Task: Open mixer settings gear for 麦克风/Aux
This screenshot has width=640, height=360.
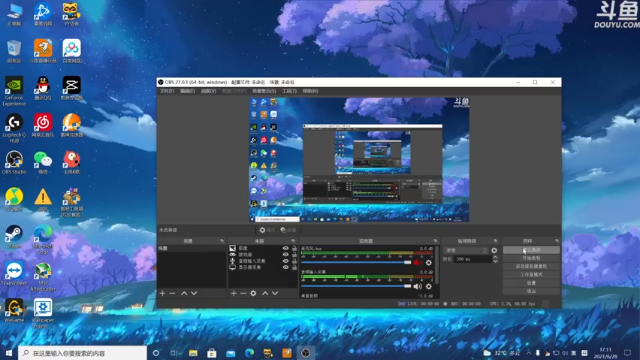Action: 429,263
